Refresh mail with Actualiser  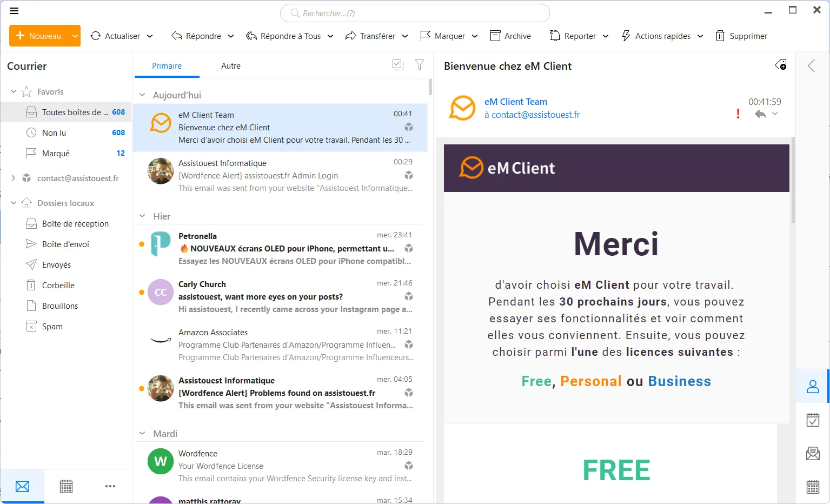point(115,36)
